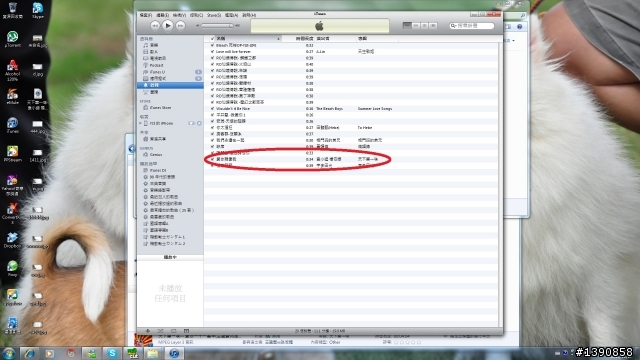Viewport: 640px width, 360px height.
Task: Sort by the Artist column header
Action: (335, 38)
